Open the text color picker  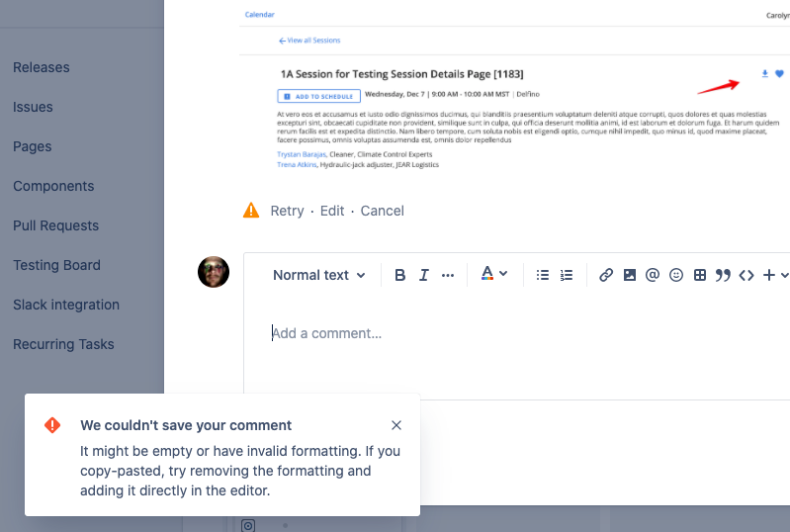494,275
